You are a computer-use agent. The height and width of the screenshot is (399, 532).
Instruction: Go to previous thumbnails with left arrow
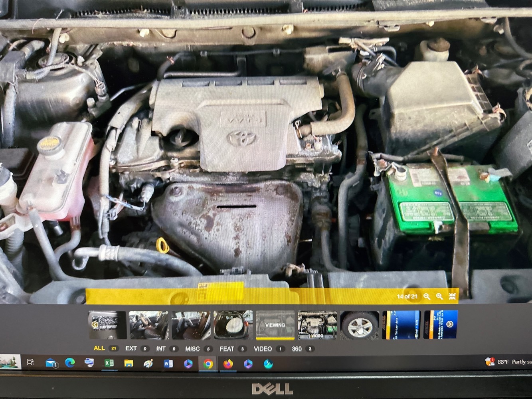pyautogui.click(x=95, y=325)
